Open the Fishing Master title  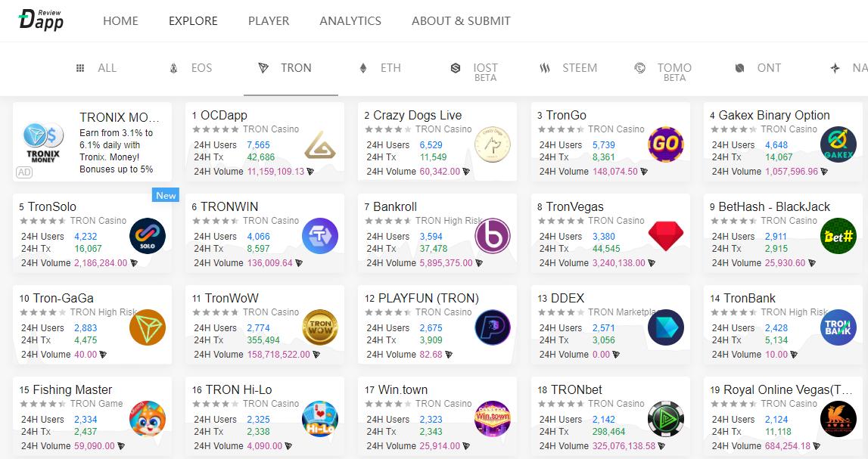click(x=73, y=390)
